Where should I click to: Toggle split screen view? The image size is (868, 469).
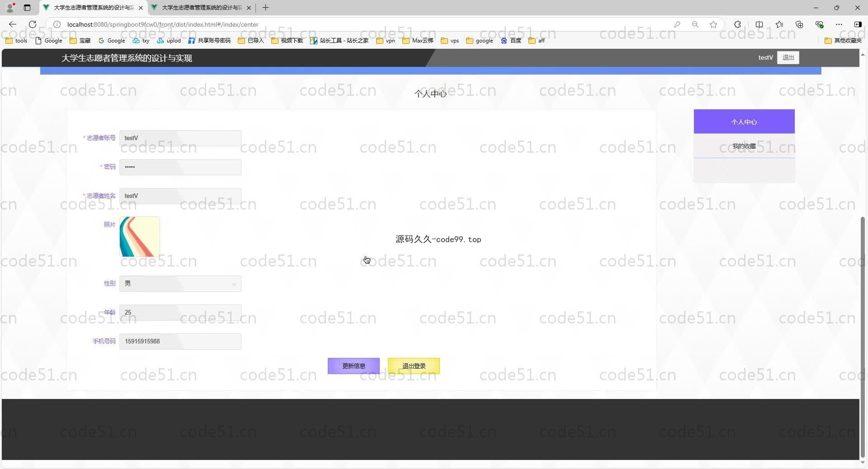point(759,24)
